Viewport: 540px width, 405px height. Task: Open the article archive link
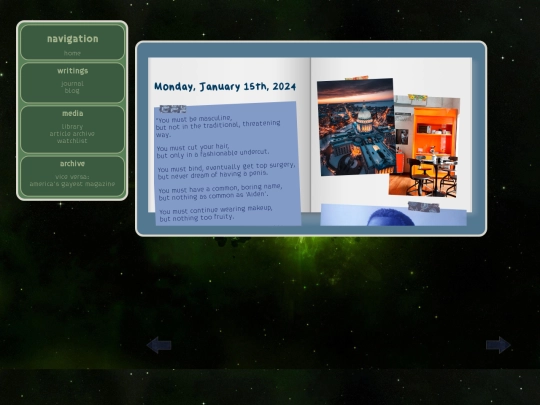[72, 134]
